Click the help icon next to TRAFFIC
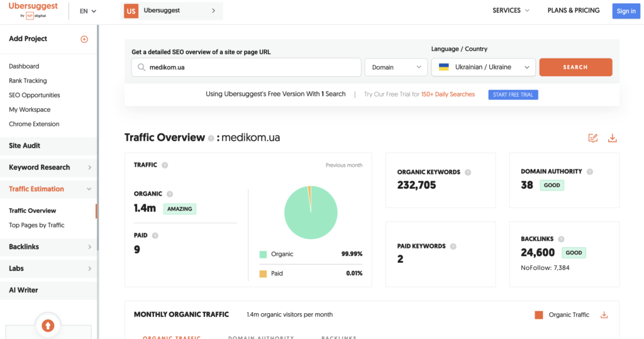 165,165
